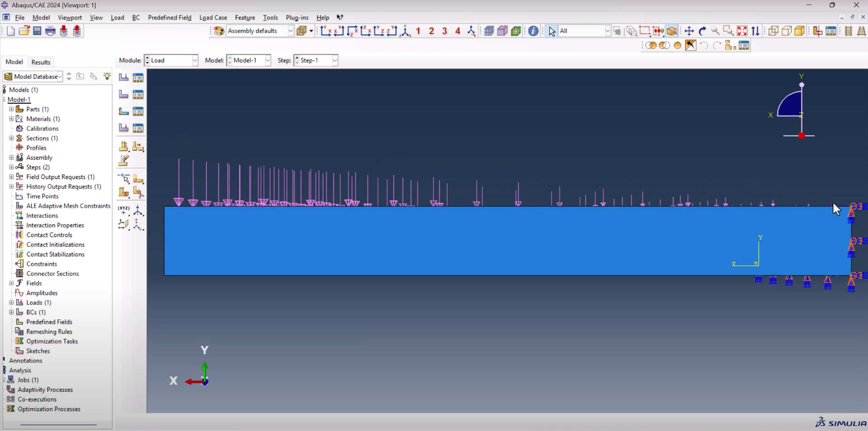Image resolution: width=868 pixels, height=431 pixels.
Task: Select Model-1 in the model tree
Action: pos(19,99)
